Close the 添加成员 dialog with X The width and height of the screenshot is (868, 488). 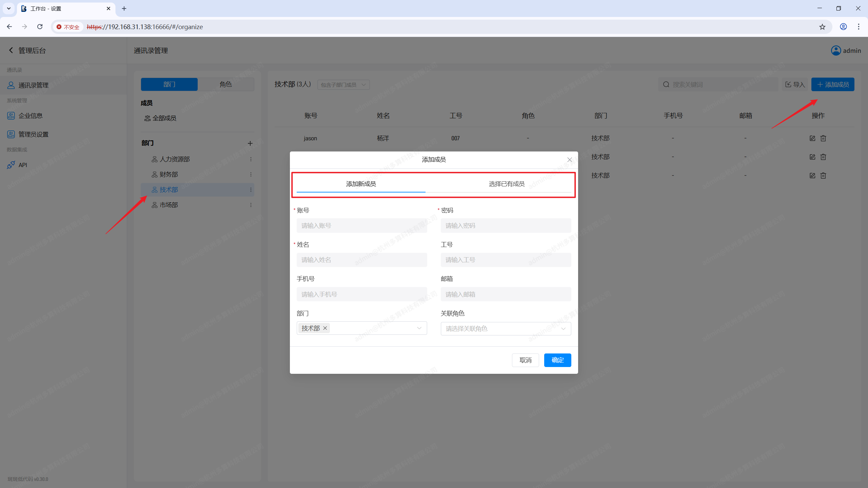(570, 160)
